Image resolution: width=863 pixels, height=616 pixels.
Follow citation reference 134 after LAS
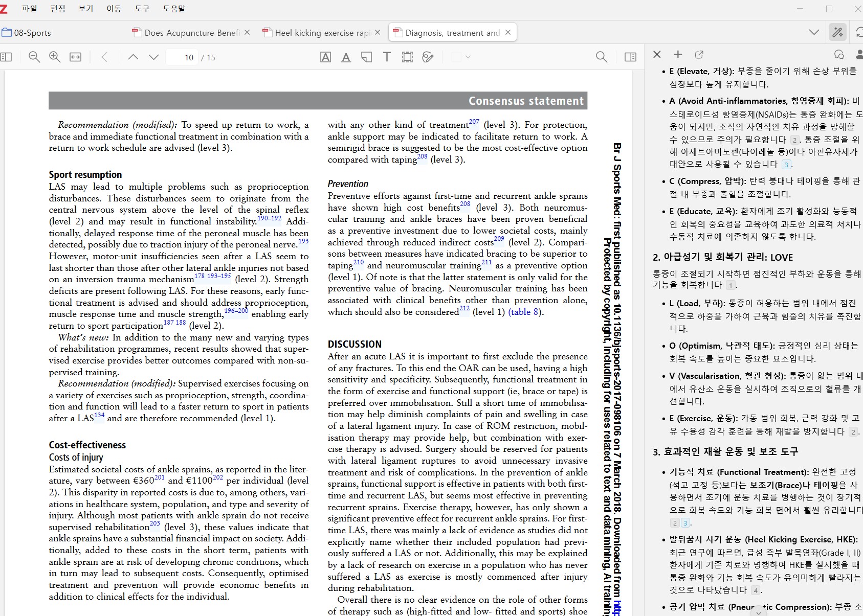[x=99, y=415]
